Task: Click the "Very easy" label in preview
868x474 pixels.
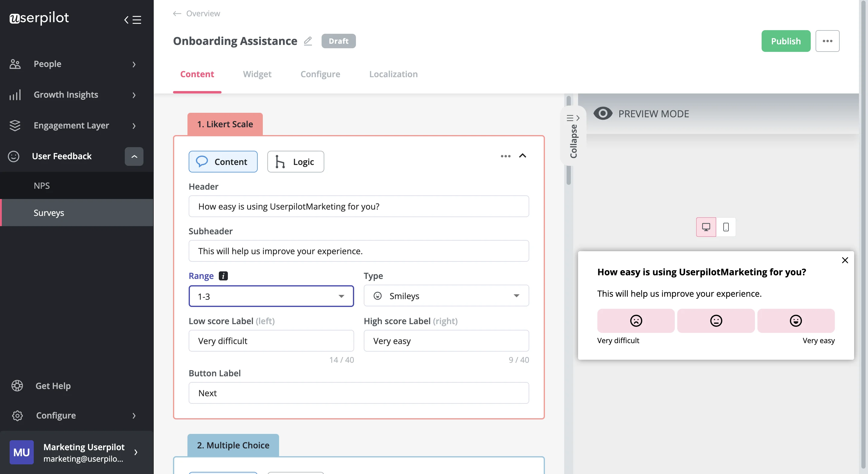Action: (x=819, y=340)
